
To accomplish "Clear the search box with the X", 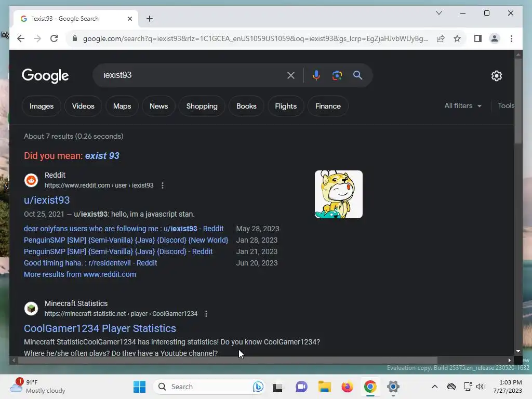I will [x=291, y=75].
